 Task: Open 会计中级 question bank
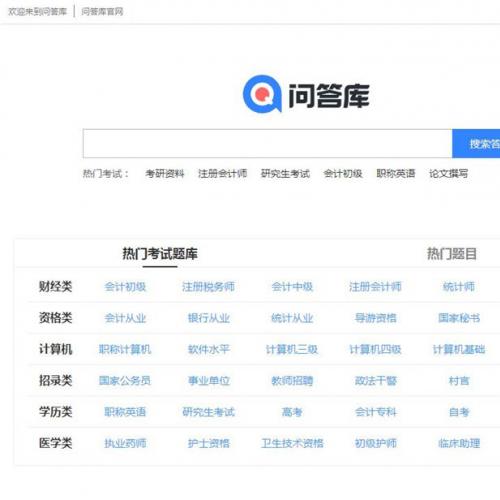(292, 287)
